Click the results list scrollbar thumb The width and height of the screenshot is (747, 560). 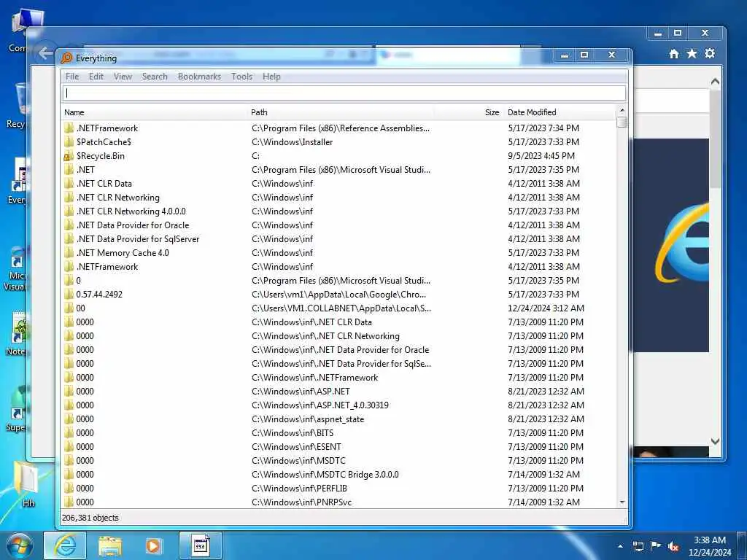point(622,122)
